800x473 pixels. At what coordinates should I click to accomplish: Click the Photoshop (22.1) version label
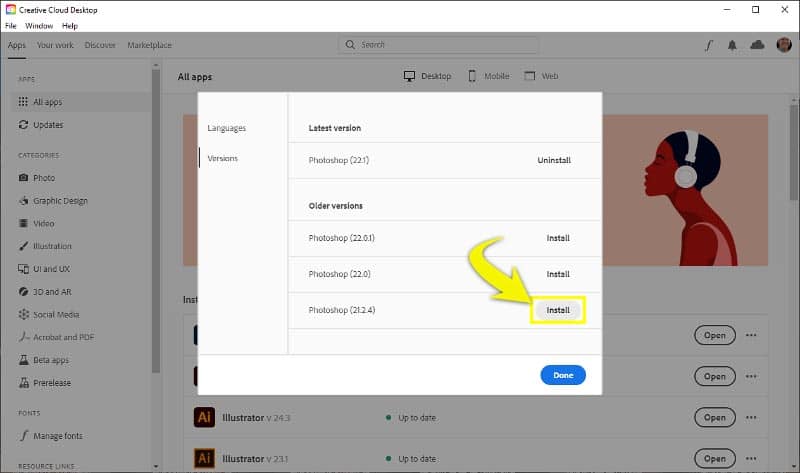[x=339, y=160]
